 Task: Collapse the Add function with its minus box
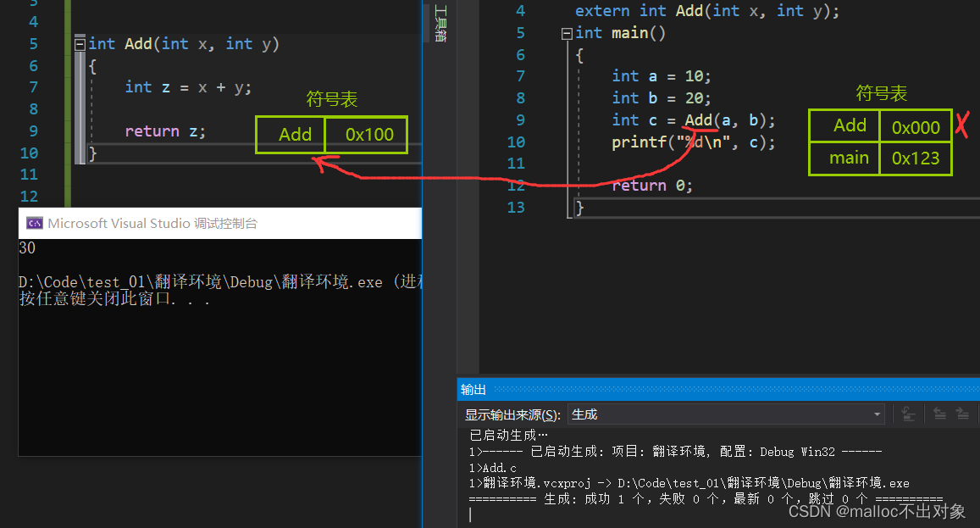coord(80,43)
